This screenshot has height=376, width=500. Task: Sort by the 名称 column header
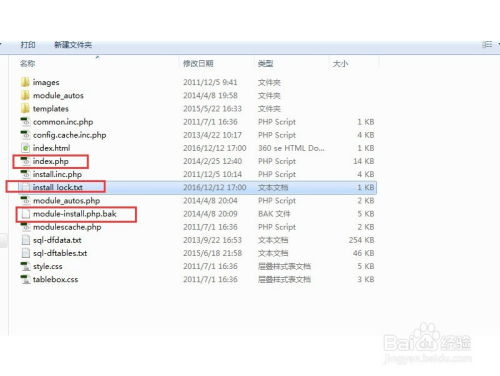pos(27,63)
